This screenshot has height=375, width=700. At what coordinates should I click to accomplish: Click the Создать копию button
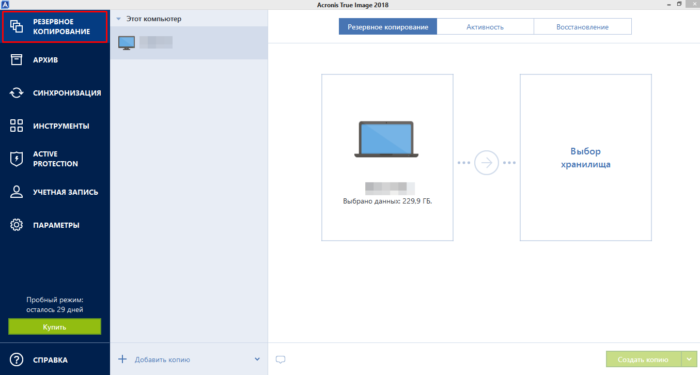click(643, 359)
